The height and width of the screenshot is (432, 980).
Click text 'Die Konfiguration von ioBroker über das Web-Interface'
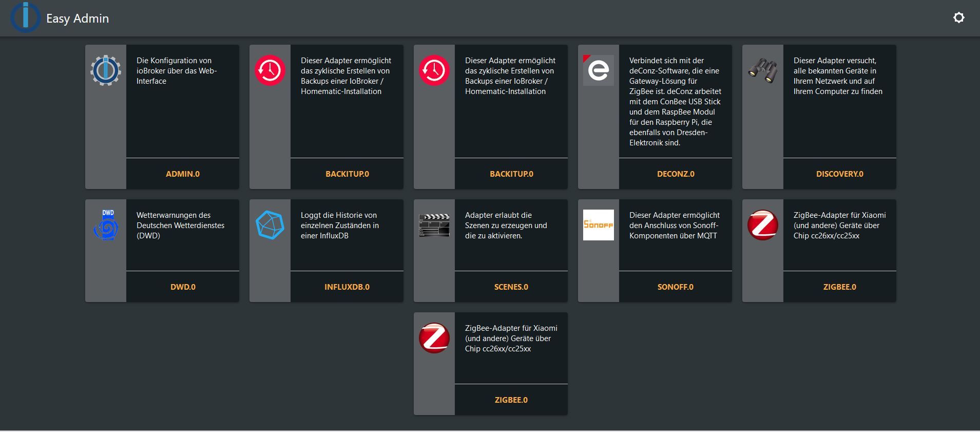(177, 71)
